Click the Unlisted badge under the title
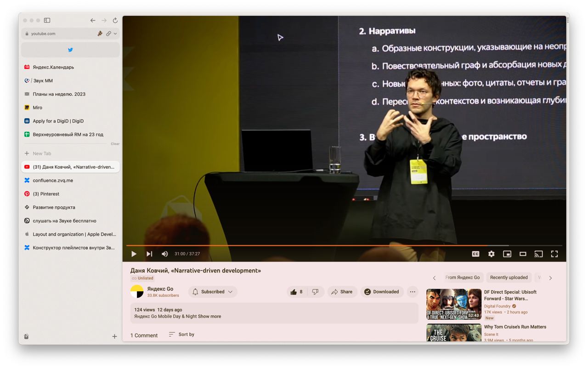Viewport: 588px width, 369px height. click(x=142, y=278)
